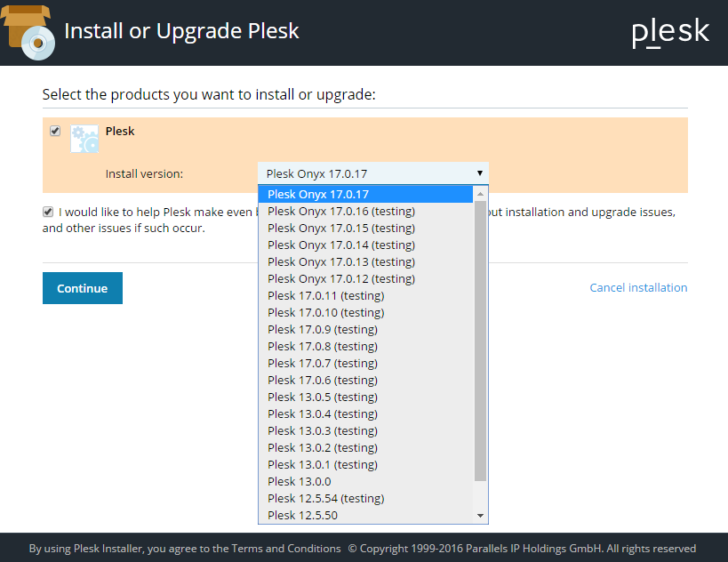
Task: Toggle the help Plesk improve checkbox
Action: pos(48,212)
